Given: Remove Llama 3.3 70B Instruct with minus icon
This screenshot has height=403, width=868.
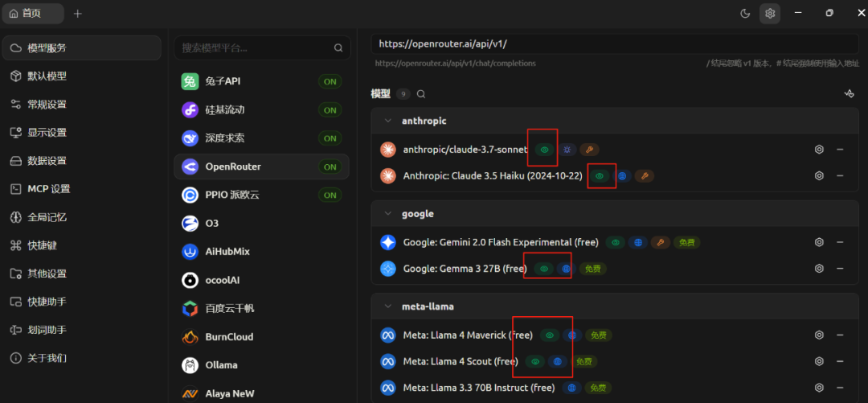Looking at the screenshot, I should [x=840, y=388].
